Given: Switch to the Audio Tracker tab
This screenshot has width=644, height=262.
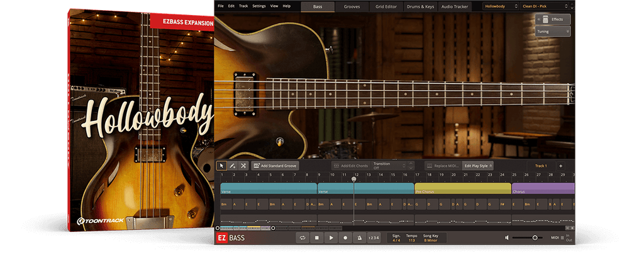Looking at the screenshot, I should click(455, 6).
